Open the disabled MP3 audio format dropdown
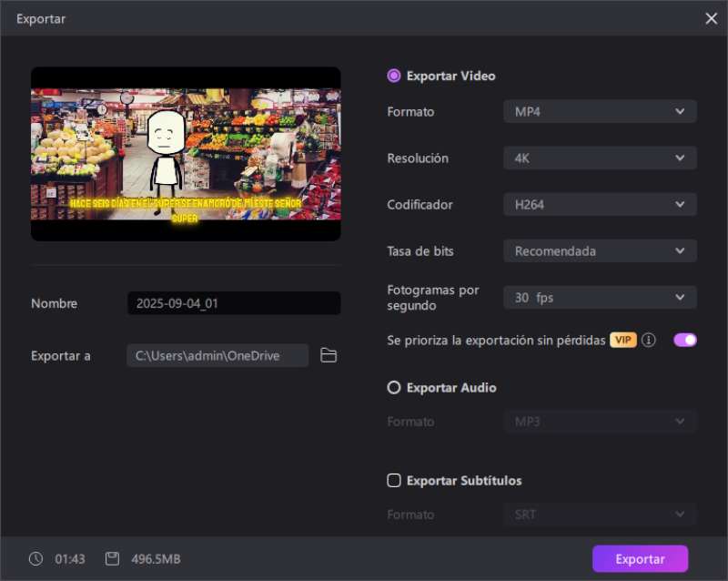Viewport: 728px width, 581px height. pos(600,423)
